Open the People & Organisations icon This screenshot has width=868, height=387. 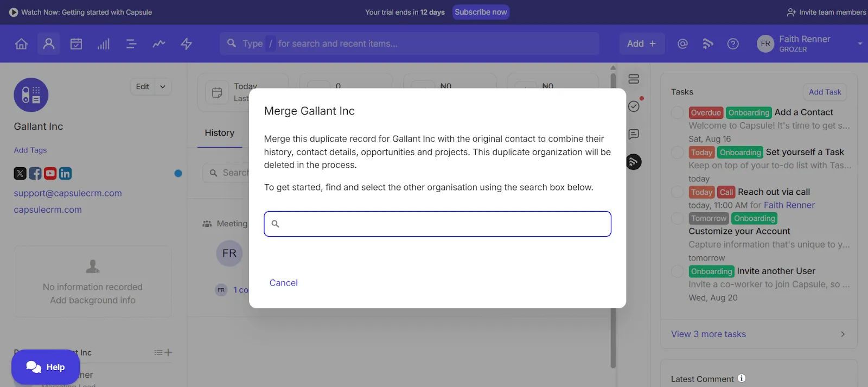pos(49,43)
